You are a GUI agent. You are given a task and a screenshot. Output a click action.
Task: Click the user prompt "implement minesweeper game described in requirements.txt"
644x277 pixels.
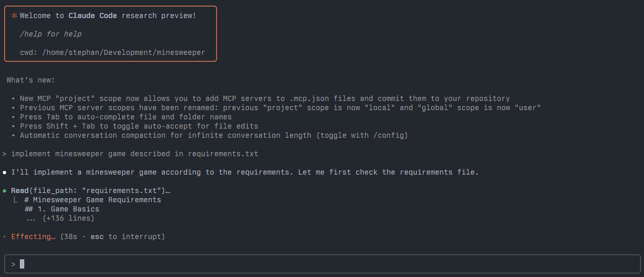[135, 154]
